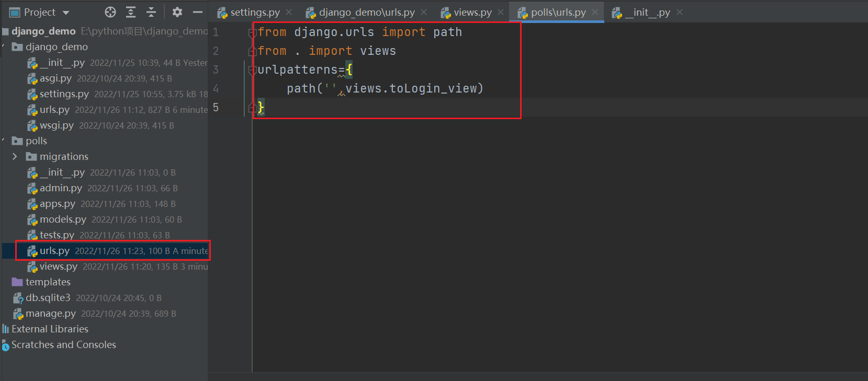Image resolution: width=868 pixels, height=381 pixels.
Task: Click the fold end marker on line 2
Action: click(252, 51)
